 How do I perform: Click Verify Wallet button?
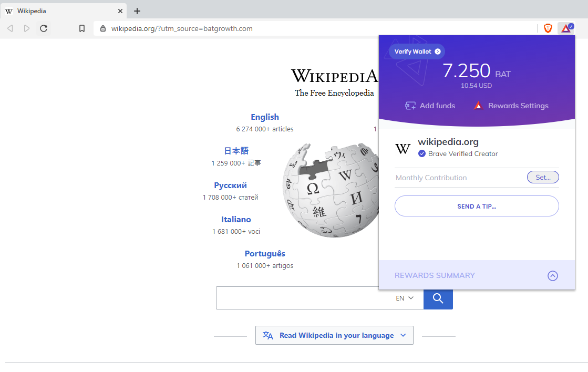[x=417, y=51]
